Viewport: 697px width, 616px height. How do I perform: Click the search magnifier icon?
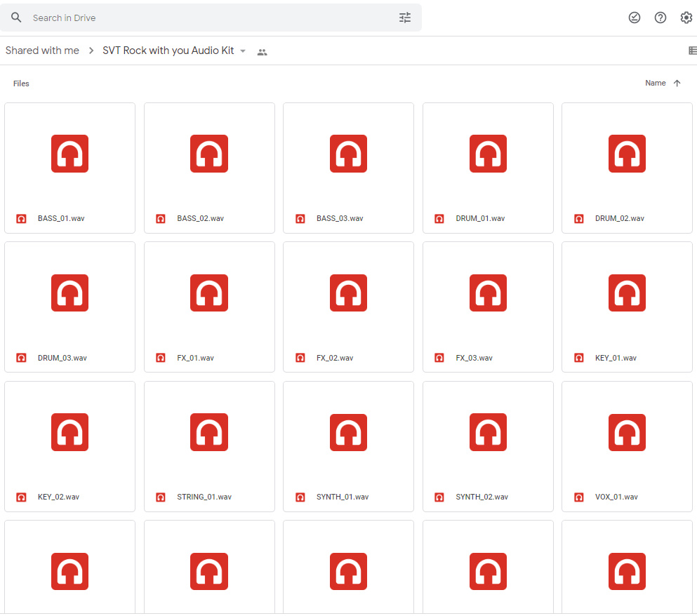coord(16,18)
